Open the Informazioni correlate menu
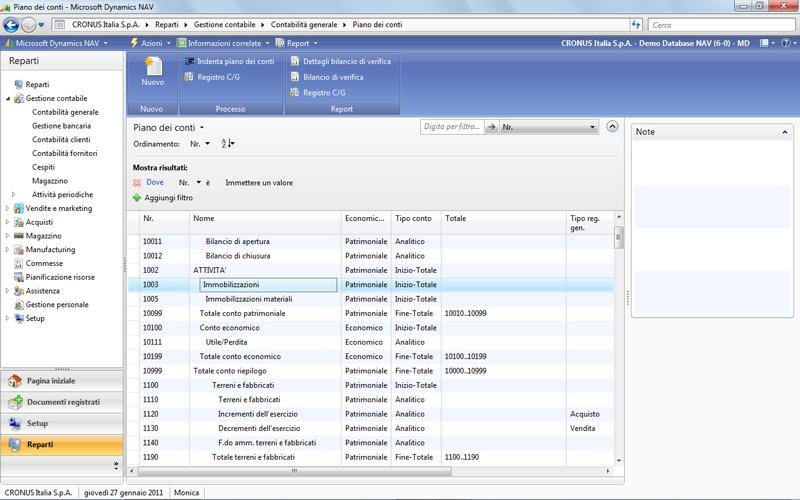The width and height of the screenshot is (800, 500). pyautogui.click(x=223, y=43)
